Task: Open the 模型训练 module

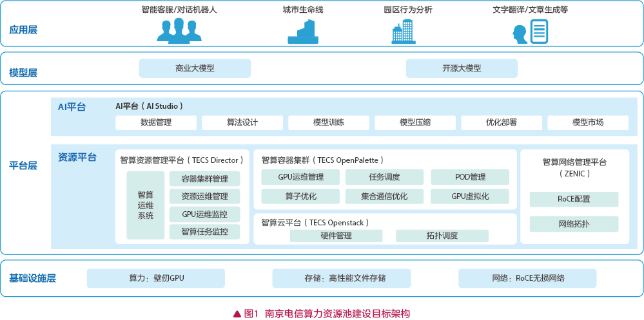Action: coord(329,123)
